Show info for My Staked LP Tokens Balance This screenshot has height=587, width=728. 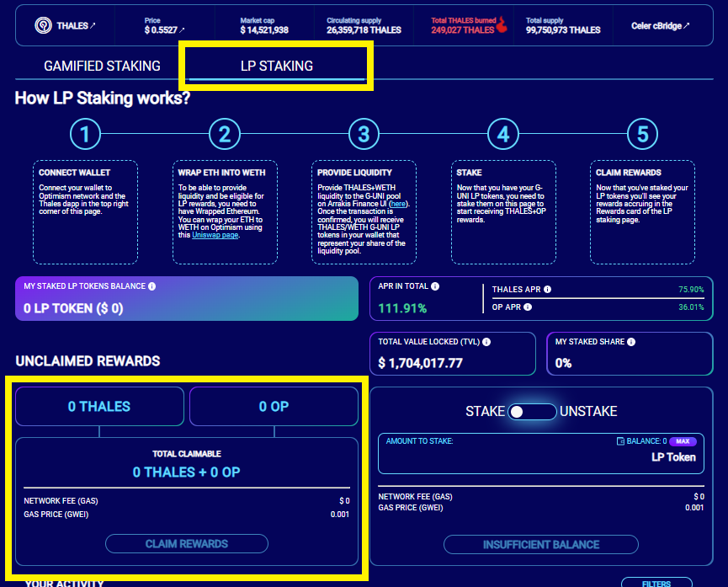click(151, 286)
